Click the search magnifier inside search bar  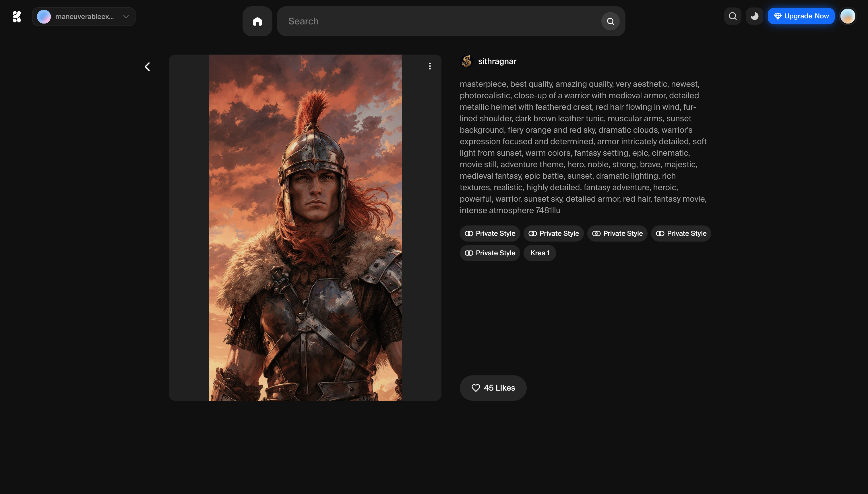point(610,21)
